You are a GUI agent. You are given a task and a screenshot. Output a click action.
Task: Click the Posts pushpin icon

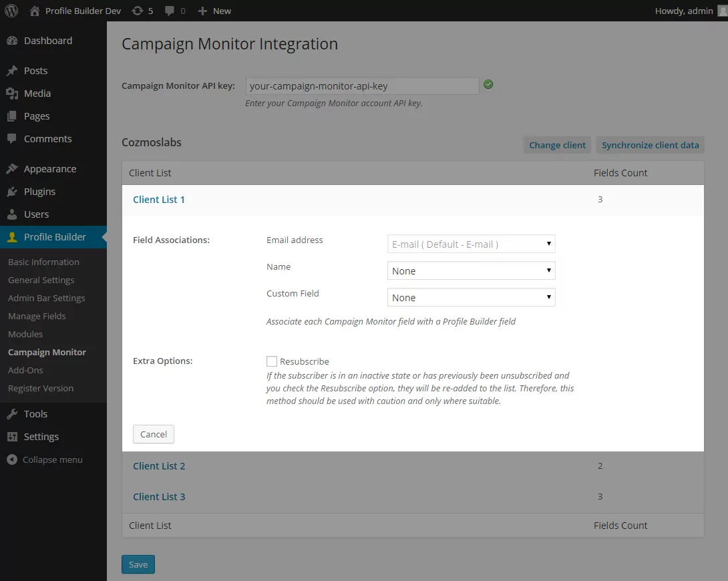[x=12, y=71]
